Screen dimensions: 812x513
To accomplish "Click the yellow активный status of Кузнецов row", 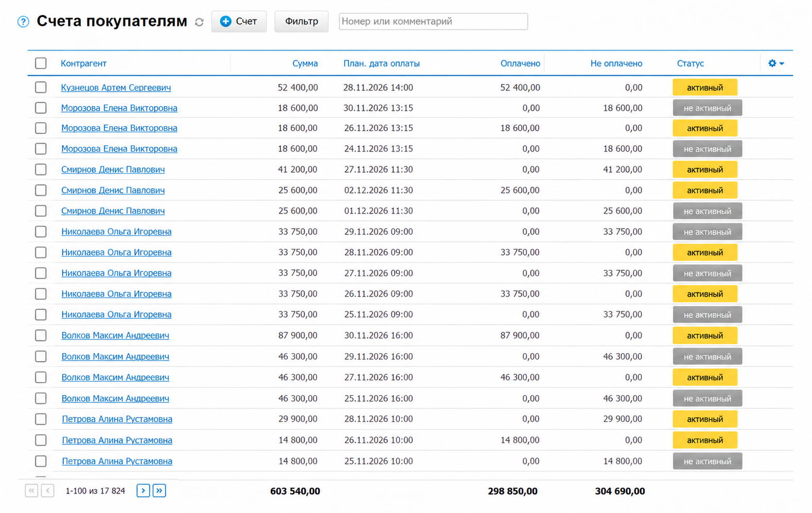I will pos(705,88).
